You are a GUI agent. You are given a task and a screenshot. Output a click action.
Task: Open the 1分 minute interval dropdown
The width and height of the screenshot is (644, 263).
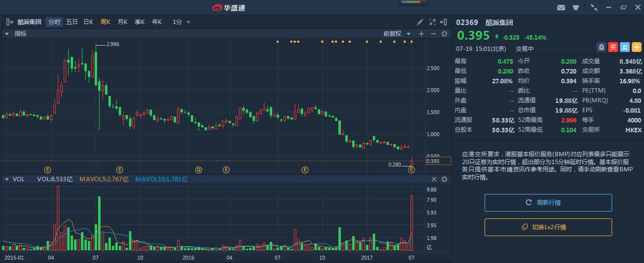click(181, 22)
